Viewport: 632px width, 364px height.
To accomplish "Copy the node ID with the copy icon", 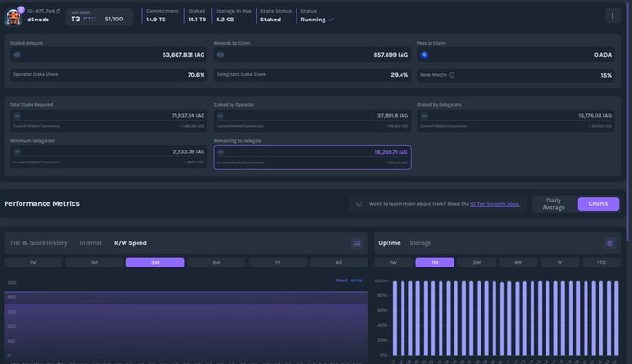I will tap(59, 11).
